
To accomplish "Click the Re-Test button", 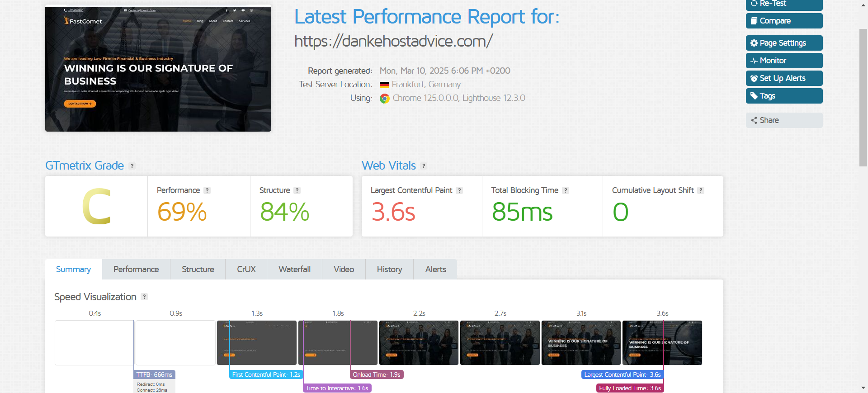I will click(784, 5).
